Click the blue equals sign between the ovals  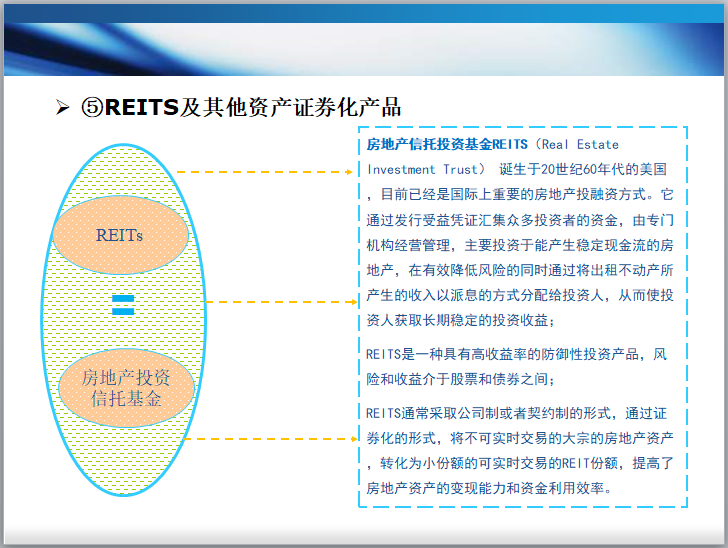pos(123,304)
